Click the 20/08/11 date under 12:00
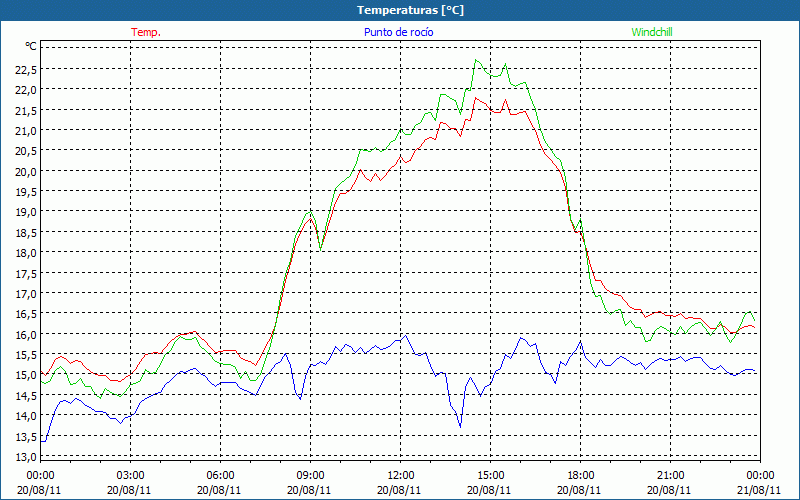 [x=399, y=490]
